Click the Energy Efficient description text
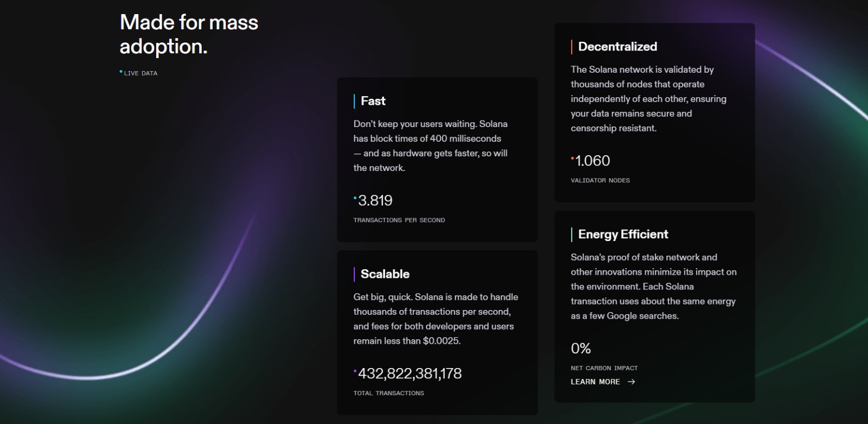The height and width of the screenshot is (424, 868). tap(653, 287)
